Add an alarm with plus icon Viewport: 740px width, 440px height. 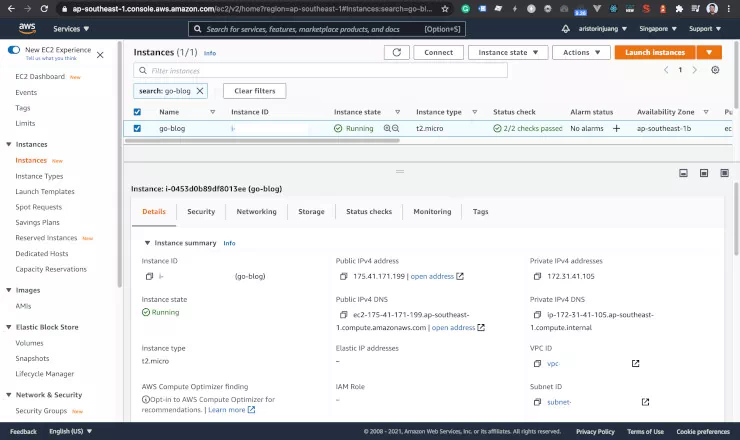[616, 128]
